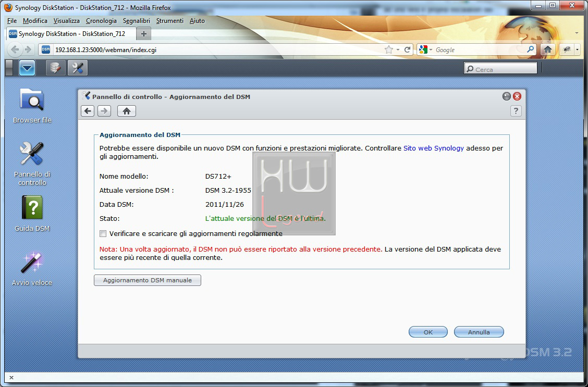Open the Aiuto menu
Image resolution: width=588 pixels, height=387 pixels.
[x=197, y=21]
